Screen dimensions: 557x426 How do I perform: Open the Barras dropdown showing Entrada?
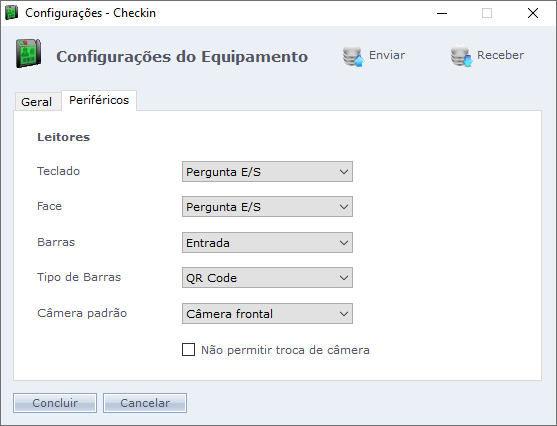pyautogui.click(x=267, y=243)
